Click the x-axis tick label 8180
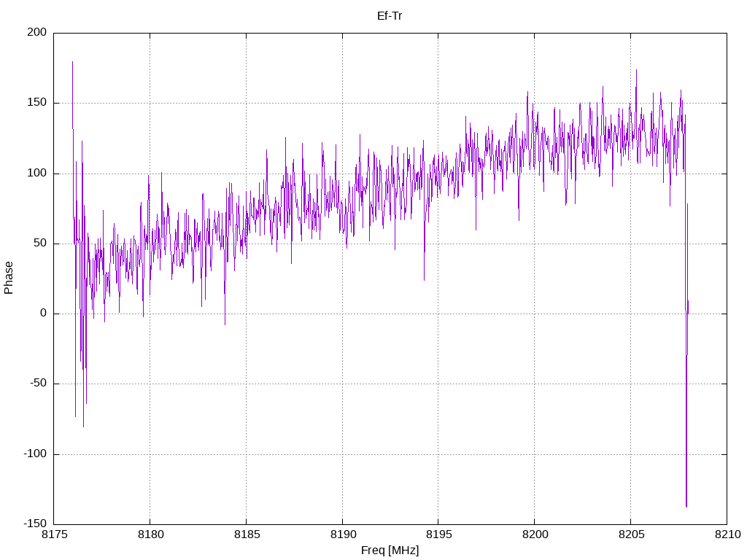The height and width of the screenshot is (560, 747). coord(150,534)
